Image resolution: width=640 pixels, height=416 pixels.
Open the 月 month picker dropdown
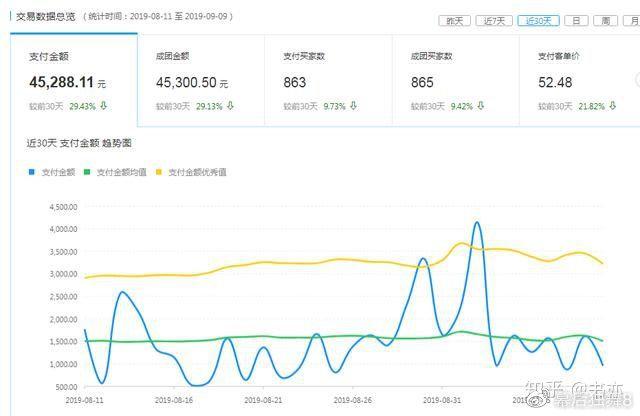pyautogui.click(x=632, y=20)
